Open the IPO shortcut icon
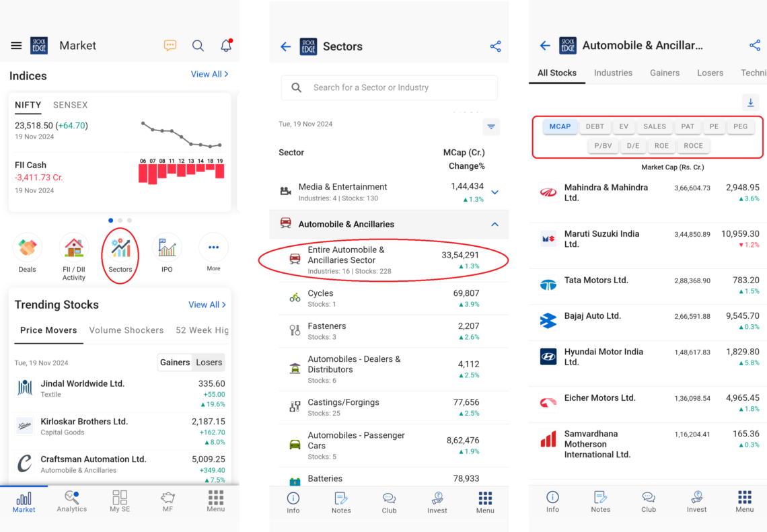 click(167, 249)
